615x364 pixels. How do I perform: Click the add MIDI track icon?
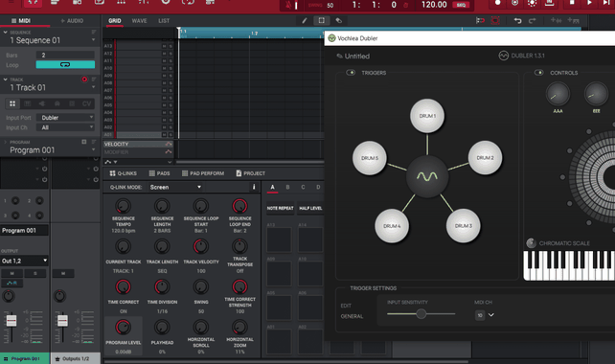click(574, 20)
